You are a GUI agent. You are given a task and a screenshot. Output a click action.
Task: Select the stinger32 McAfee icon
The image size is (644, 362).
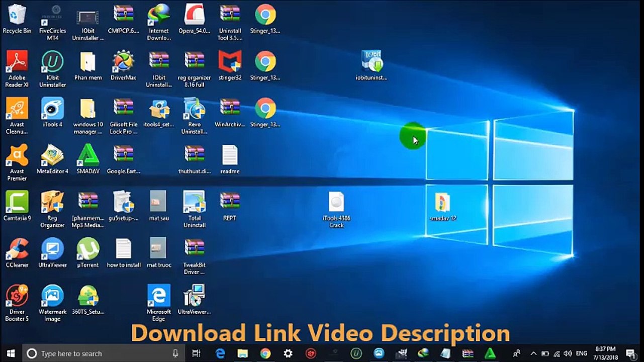[x=230, y=66]
